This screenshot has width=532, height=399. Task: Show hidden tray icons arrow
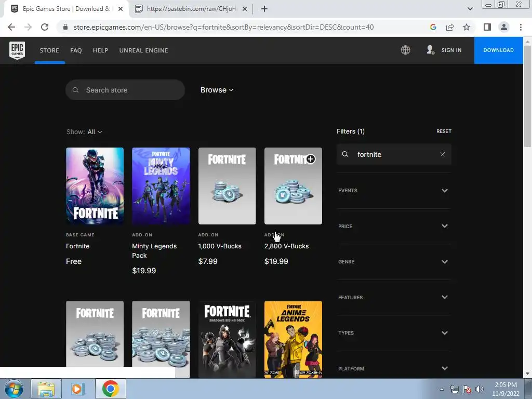(442, 389)
